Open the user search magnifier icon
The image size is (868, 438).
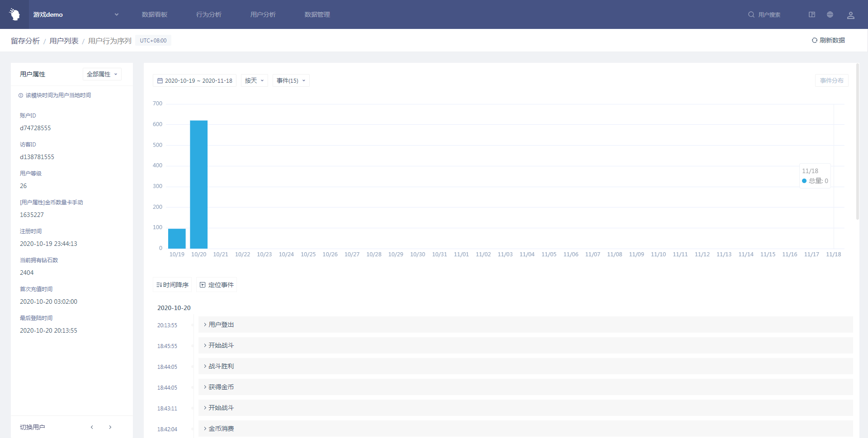coord(751,14)
